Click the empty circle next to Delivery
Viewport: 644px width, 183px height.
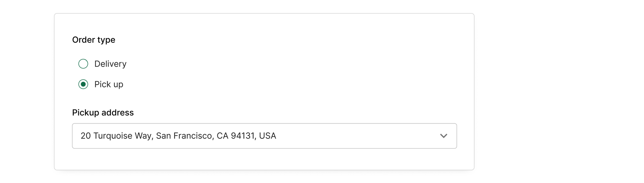pyautogui.click(x=83, y=64)
